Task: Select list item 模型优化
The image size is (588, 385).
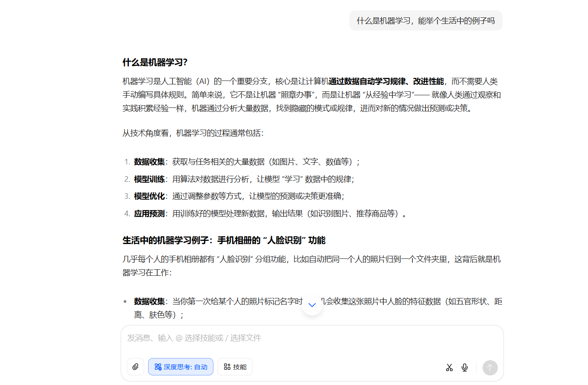Action: click(149, 196)
